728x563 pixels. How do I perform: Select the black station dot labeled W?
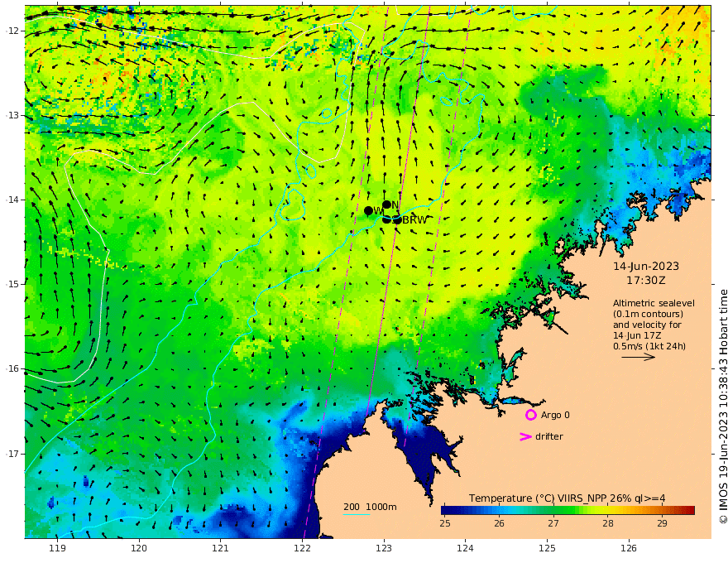369,211
